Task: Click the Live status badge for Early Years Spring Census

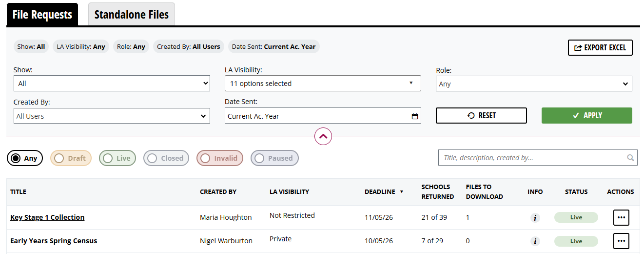Action: click(x=576, y=241)
